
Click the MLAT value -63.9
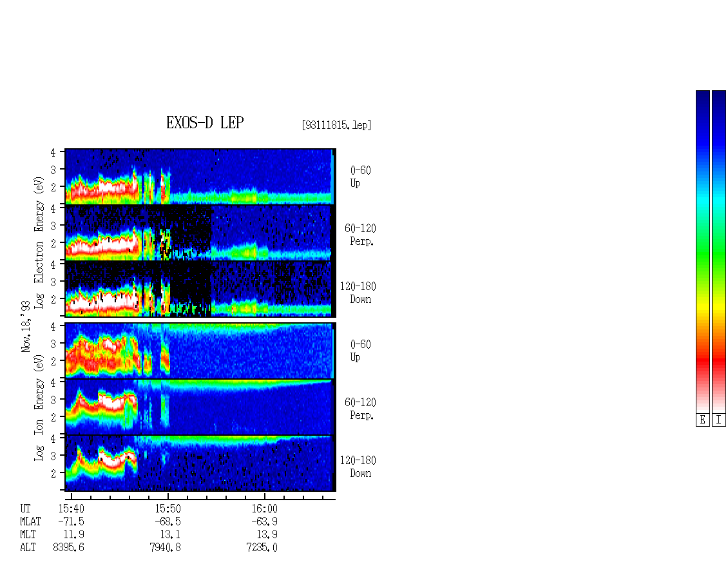264,521
